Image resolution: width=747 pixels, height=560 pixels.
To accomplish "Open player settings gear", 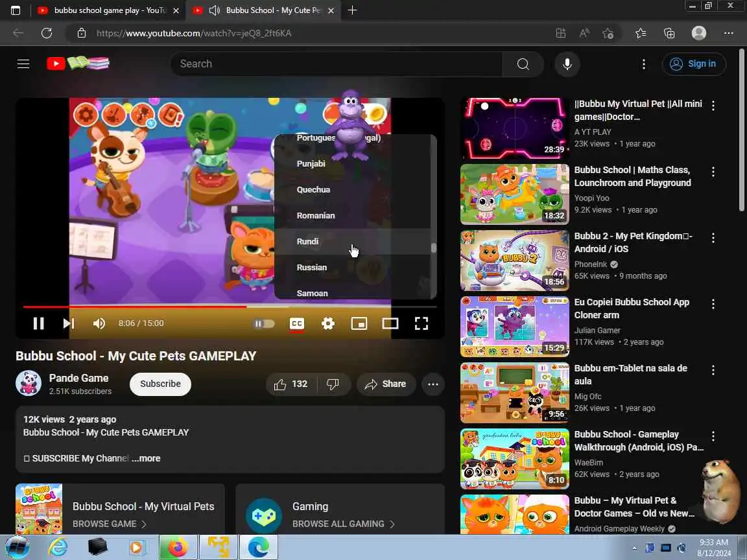I will coord(327,324).
